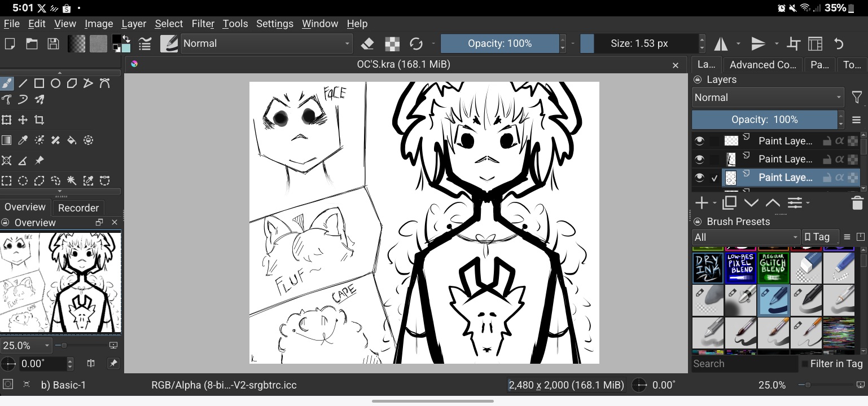868x406 pixels.
Task: Select the Contiguous Selection magic wand
Action: click(x=72, y=181)
